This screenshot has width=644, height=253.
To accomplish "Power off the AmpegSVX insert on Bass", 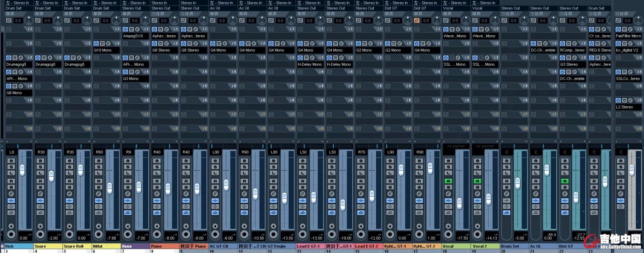I will pyautogui.click(x=125, y=29).
